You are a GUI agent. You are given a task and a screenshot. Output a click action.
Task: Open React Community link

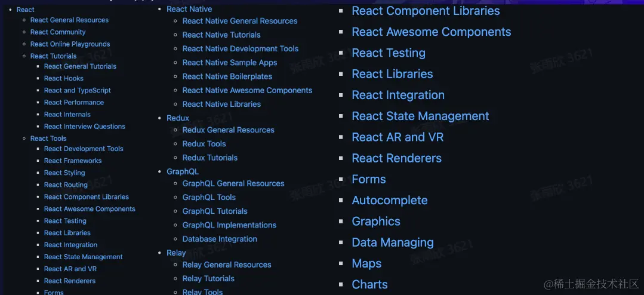click(x=58, y=32)
